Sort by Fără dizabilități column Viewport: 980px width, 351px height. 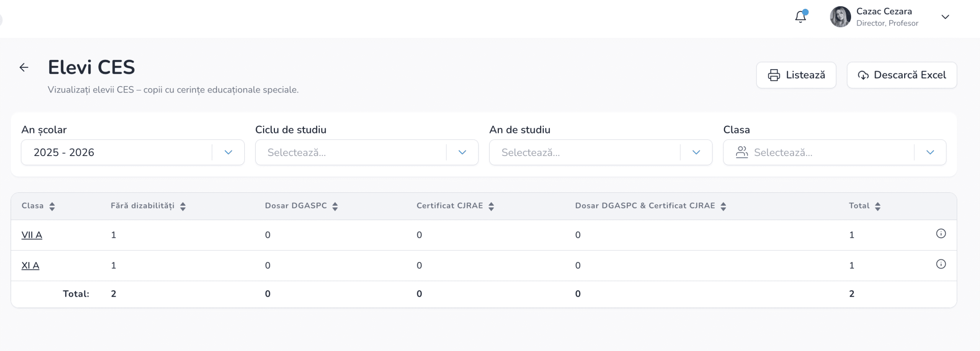(x=183, y=206)
